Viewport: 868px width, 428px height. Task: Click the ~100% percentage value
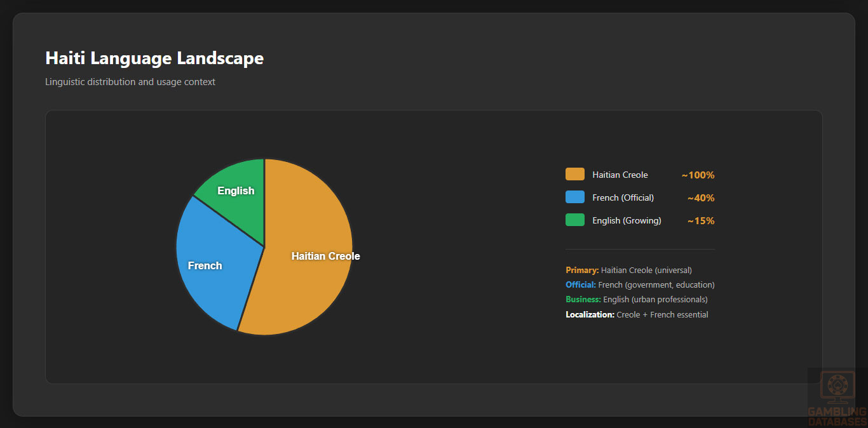click(698, 175)
